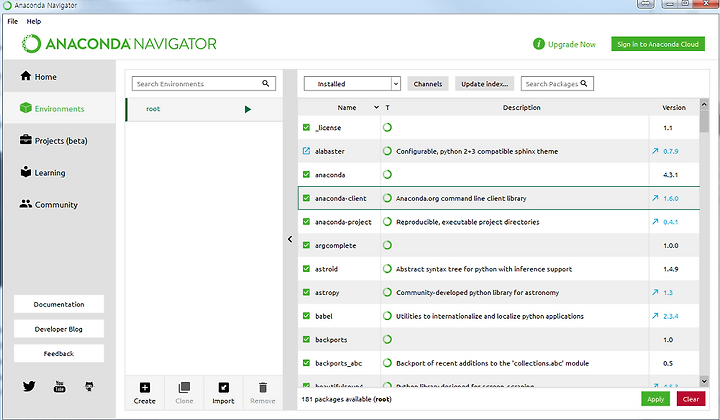Click the _license package type circle
The height and width of the screenshot is (420, 720).
387,127
